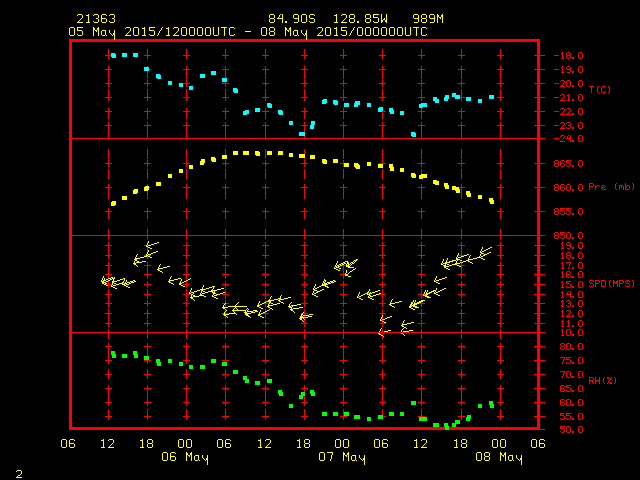Click the 850.0 pressure tick value
Viewport: 640px width, 480px height.
pyautogui.click(x=569, y=236)
